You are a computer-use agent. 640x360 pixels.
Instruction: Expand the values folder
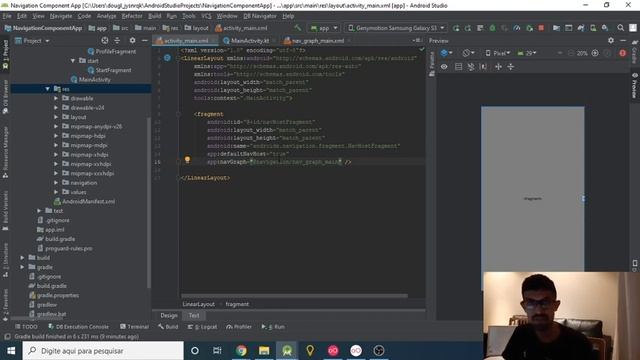(56, 192)
